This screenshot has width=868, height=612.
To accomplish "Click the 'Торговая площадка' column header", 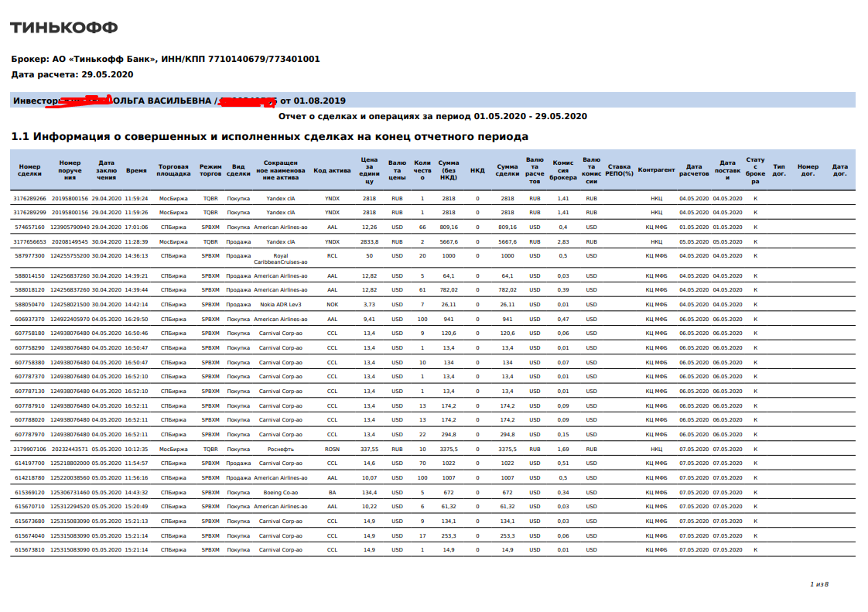I will tap(173, 170).
